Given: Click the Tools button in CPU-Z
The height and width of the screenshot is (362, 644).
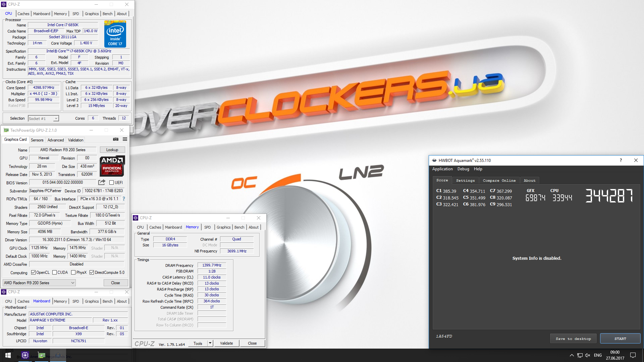Looking at the screenshot, I should [x=198, y=343].
